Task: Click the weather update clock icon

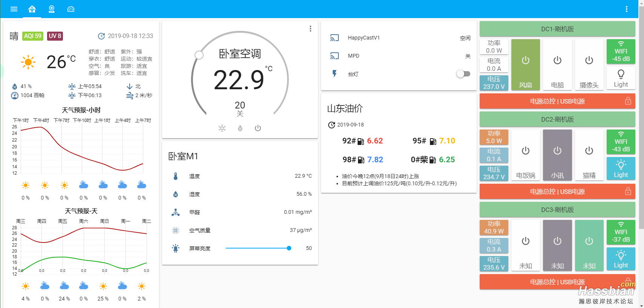Action: coord(101,36)
